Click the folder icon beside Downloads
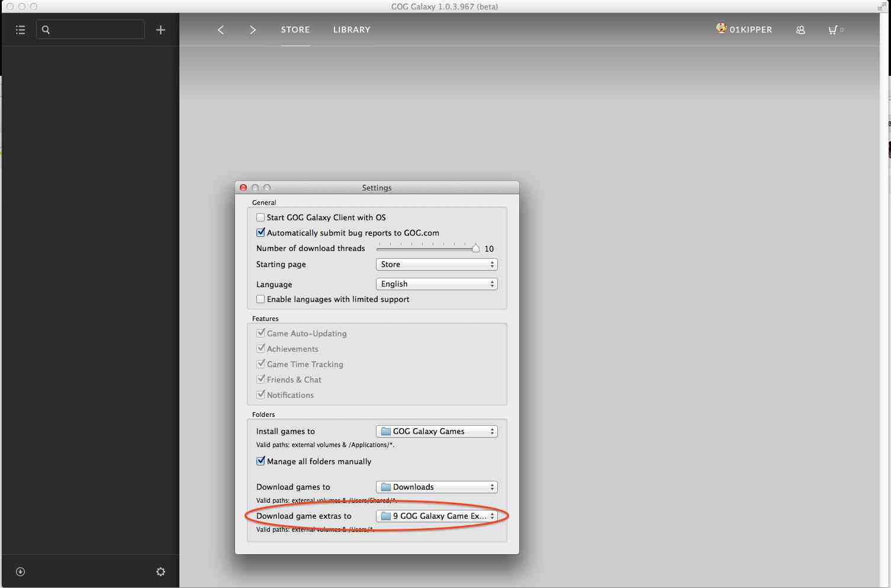Screen dimensions: 891x588 coord(386,487)
